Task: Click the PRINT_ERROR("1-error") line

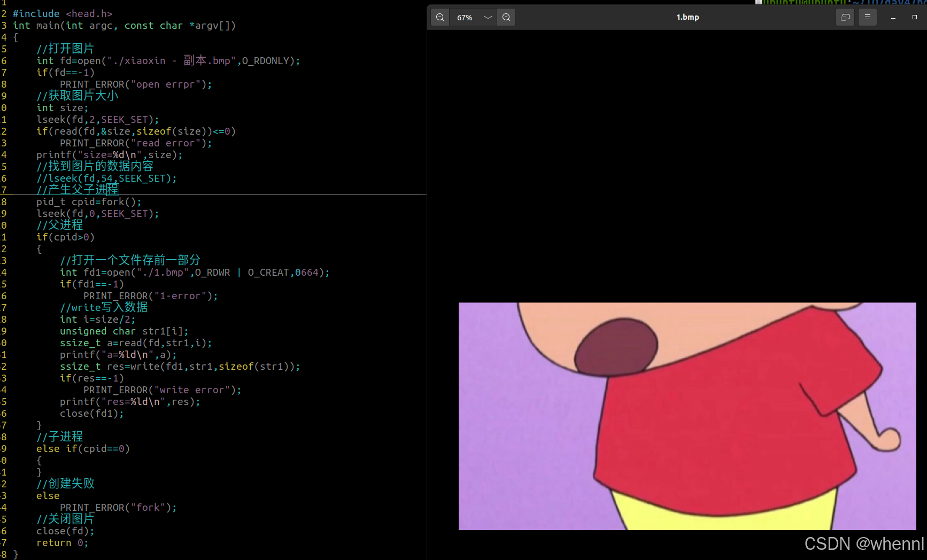Action: [x=150, y=295]
